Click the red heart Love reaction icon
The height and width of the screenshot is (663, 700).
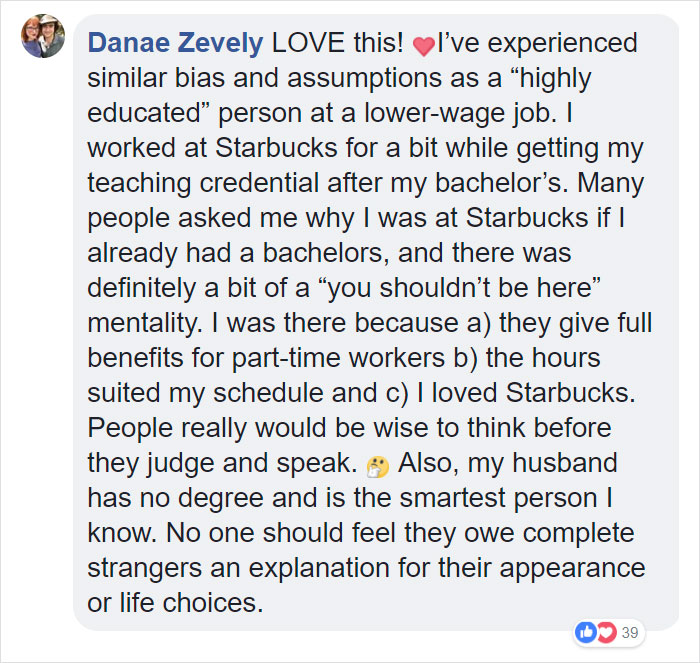point(606,632)
